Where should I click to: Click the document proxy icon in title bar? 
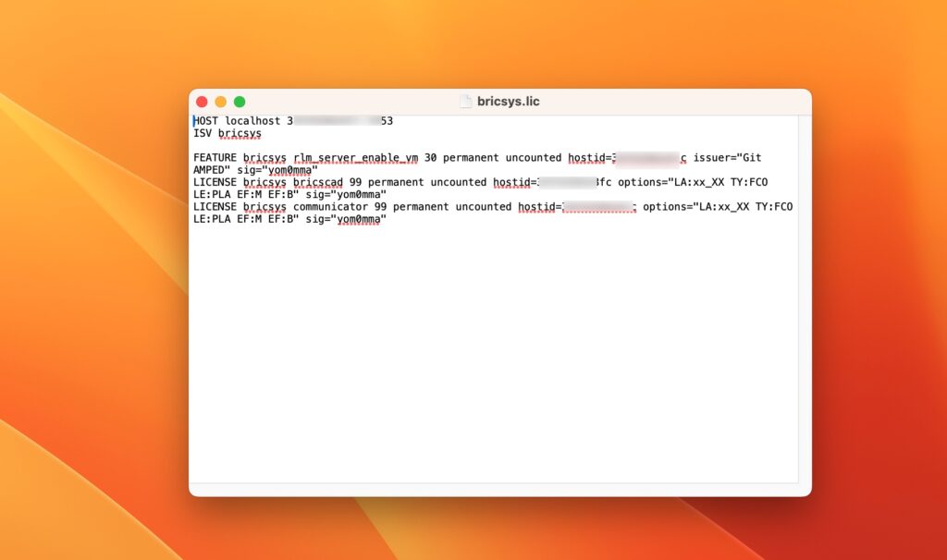pyautogui.click(x=466, y=102)
